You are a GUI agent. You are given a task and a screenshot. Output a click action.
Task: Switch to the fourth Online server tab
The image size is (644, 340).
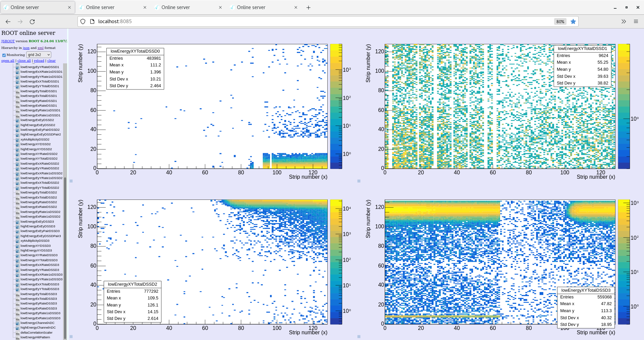[251, 7]
